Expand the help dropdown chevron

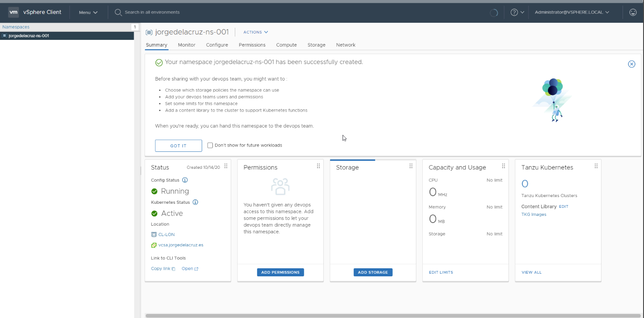[522, 13]
